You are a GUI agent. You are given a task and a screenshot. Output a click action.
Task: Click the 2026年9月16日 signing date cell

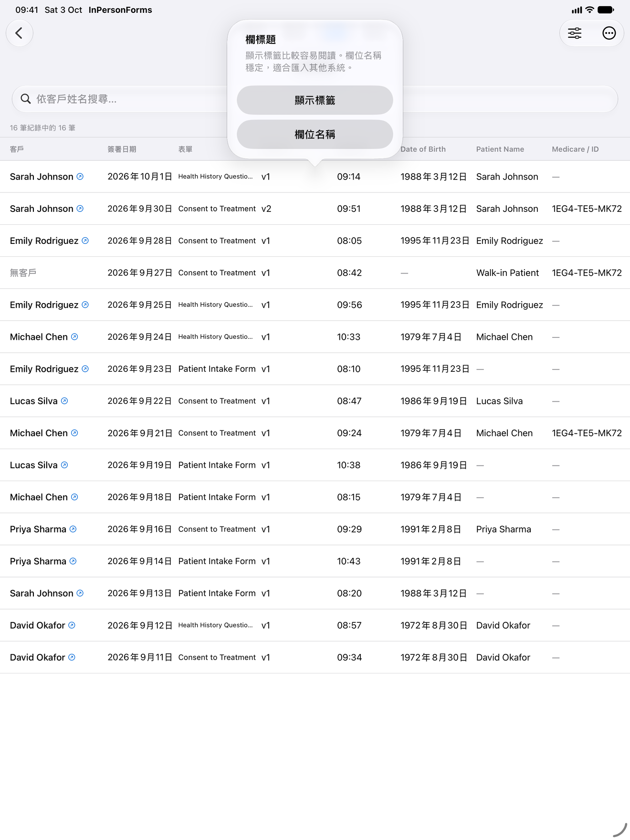139,529
